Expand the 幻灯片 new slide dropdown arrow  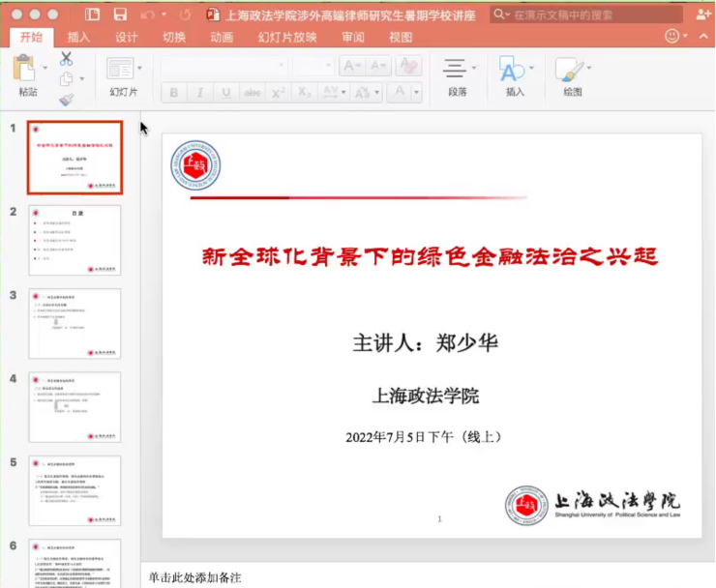click(x=139, y=69)
